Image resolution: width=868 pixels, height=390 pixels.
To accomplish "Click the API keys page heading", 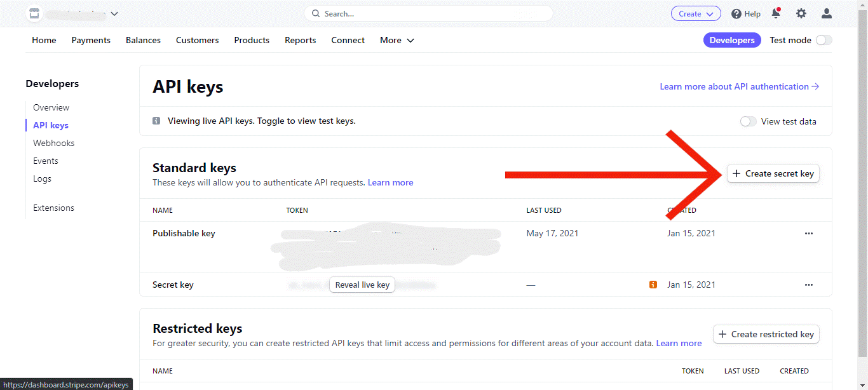I will point(188,86).
